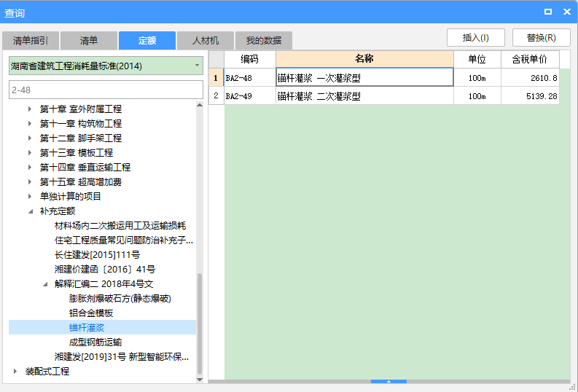The width and height of the screenshot is (578, 392).
Task: Click the BA2-49 code cell
Action: 249,95
